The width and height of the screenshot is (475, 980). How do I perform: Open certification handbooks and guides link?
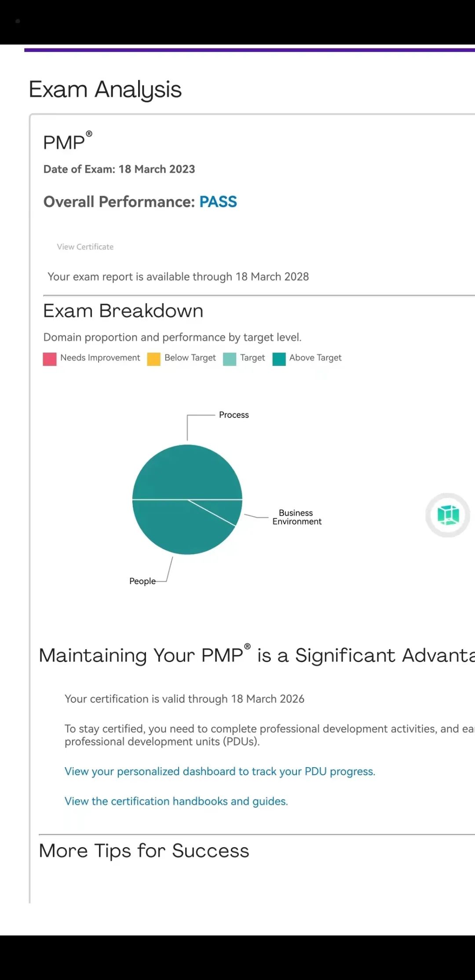176,801
